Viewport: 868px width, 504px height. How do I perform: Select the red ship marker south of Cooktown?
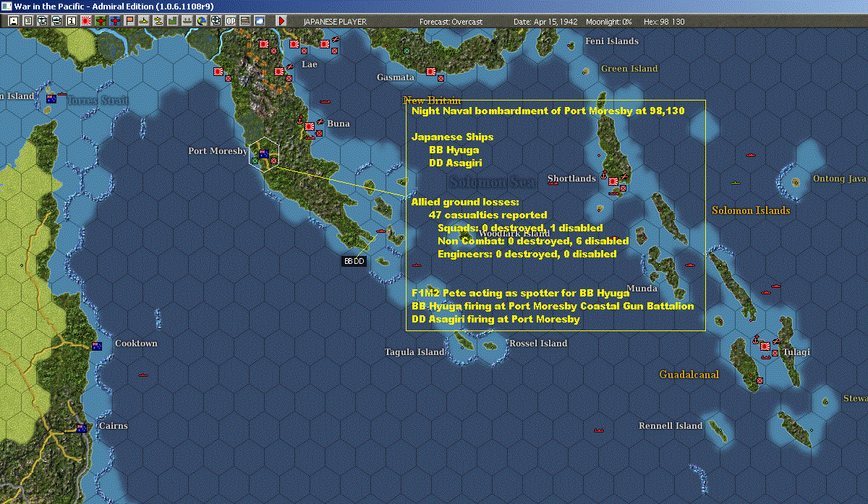[x=142, y=375]
